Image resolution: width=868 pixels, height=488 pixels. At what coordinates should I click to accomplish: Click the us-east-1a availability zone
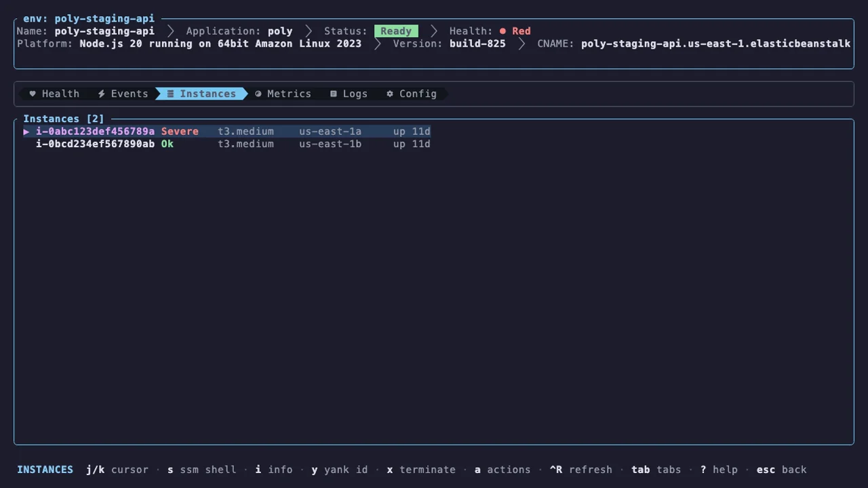(330, 131)
